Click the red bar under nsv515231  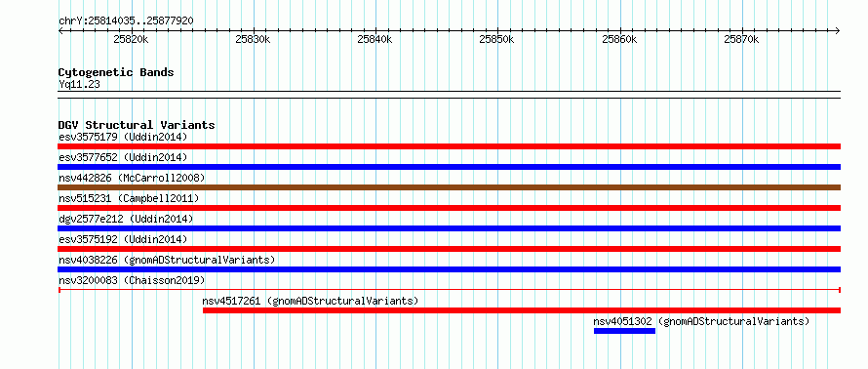click(450, 208)
